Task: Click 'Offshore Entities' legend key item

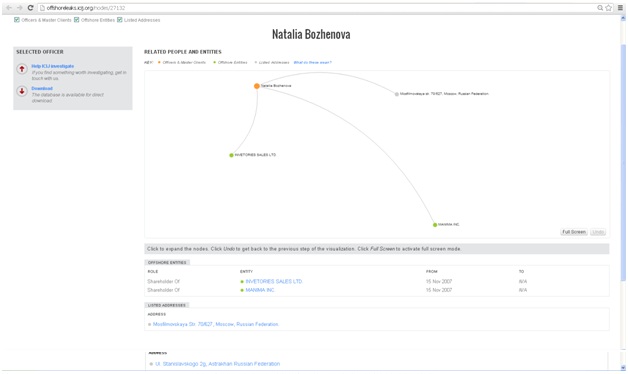Action: 230,62
